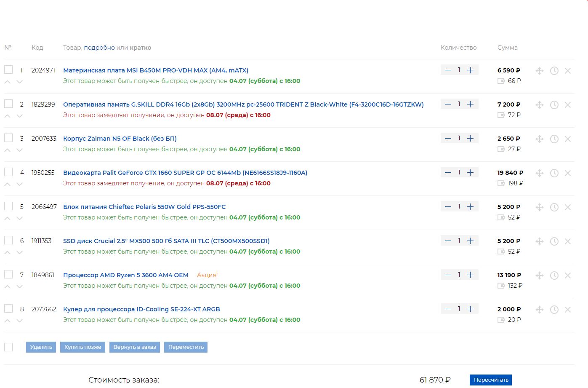Viewport: 588px width, 388px height.
Task: Check the box for item 7 AMD Ryzen
Action: (8, 274)
